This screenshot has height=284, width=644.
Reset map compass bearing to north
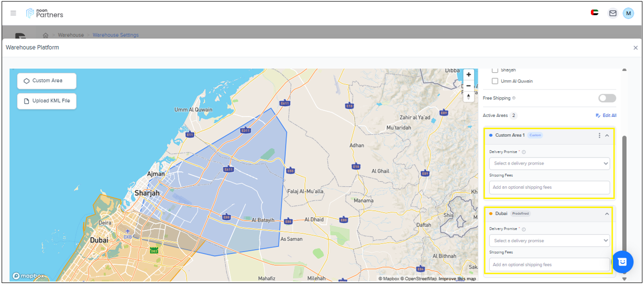(468, 96)
